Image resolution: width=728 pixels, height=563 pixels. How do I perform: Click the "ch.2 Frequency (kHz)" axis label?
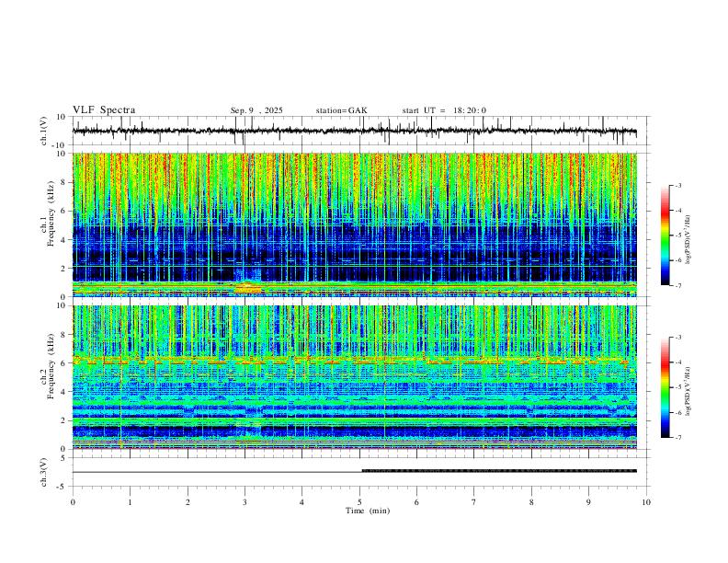47,366
